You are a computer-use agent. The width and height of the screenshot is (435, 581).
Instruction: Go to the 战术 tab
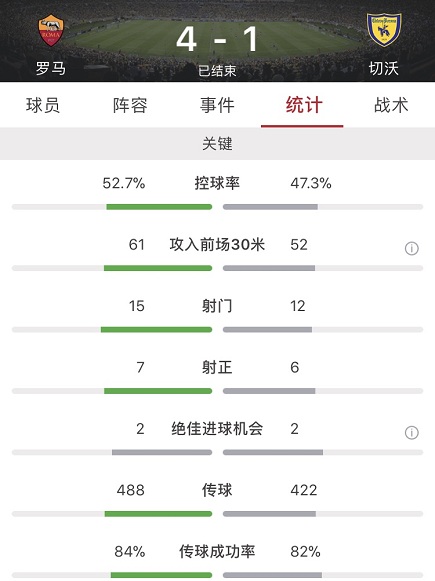pos(391,105)
